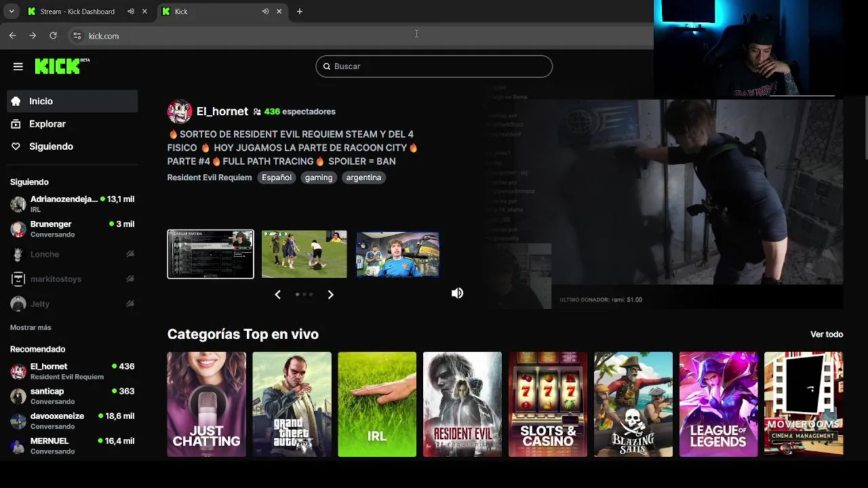This screenshot has width=868, height=488.
Task: Click the Buscar search field
Action: [434, 66]
